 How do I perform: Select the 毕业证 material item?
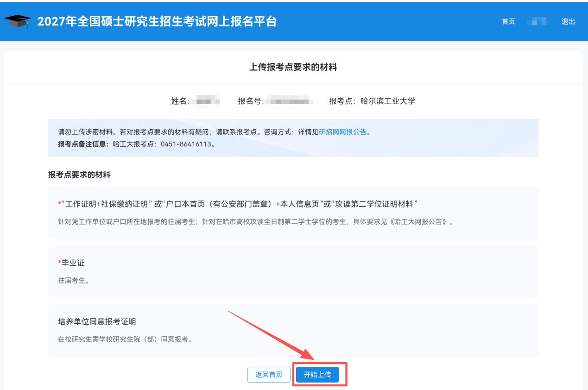[293, 271]
